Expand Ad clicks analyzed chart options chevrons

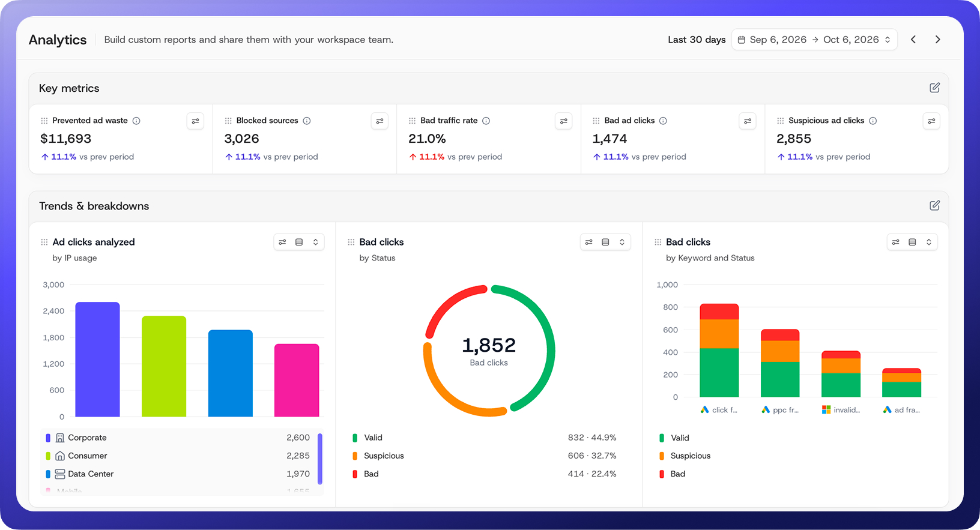point(316,242)
